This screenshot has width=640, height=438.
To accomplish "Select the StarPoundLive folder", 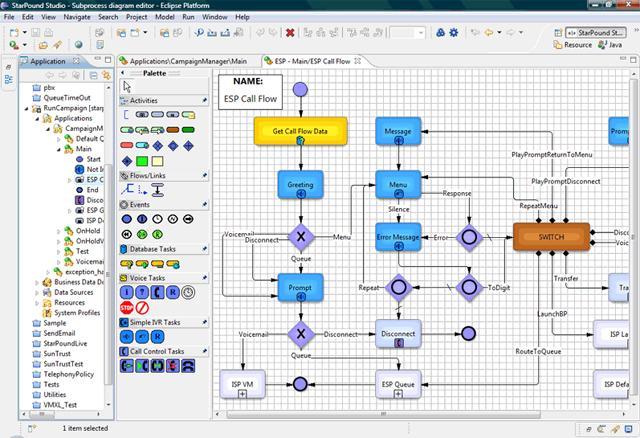I will pyautogui.click(x=65, y=343).
